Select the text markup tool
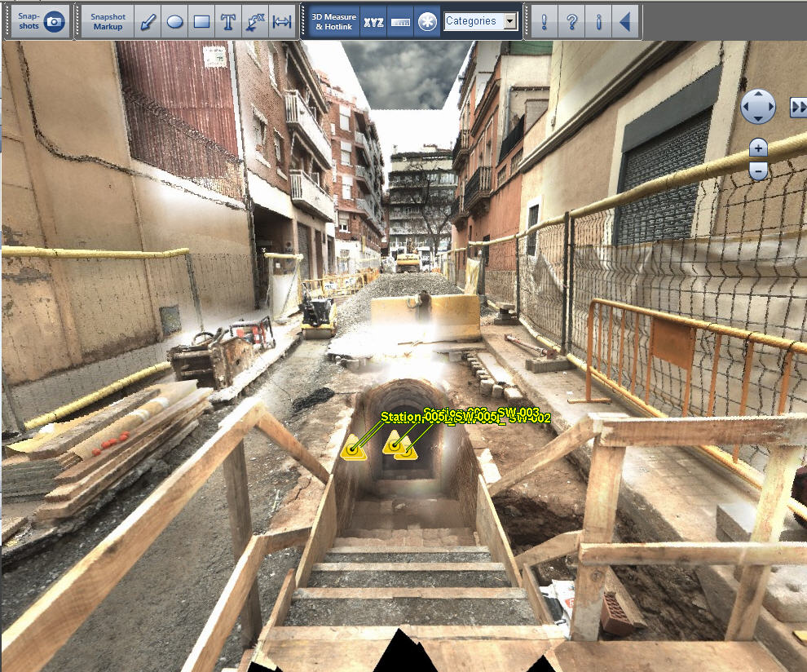Image resolution: width=807 pixels, height=672 pixels. 228,22
